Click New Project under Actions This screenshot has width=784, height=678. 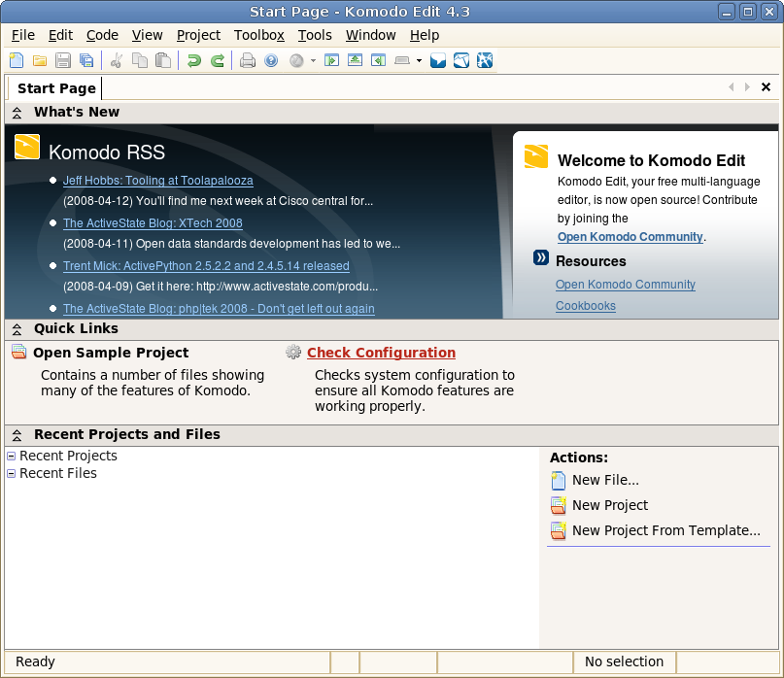coord(610,505)
